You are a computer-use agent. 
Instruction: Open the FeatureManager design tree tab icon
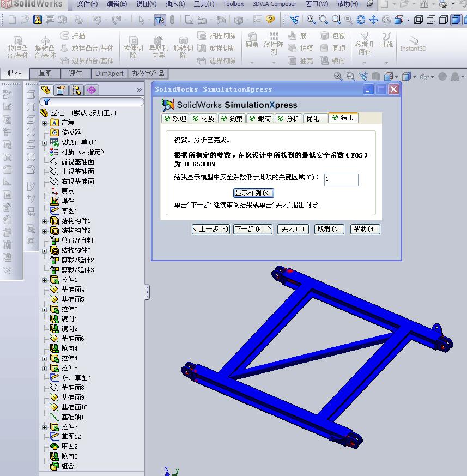[46, 90]
